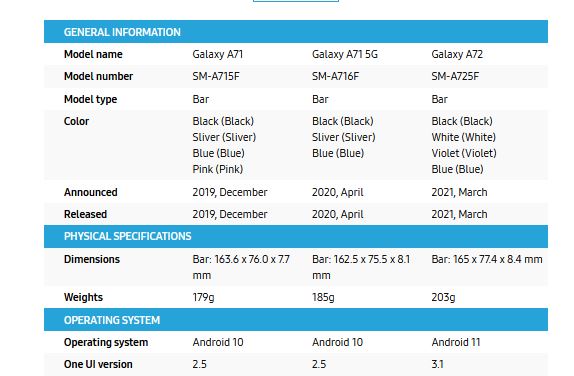Viewport: 574px width, 376px height.
Task: Click the One UI version label
Action: click(98, 364)
